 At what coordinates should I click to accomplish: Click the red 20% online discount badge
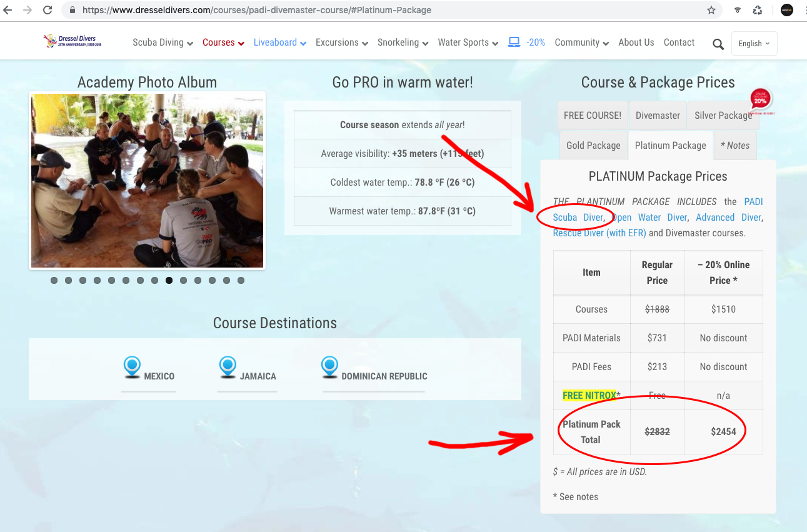pyautogui.click(x=761, y=100)
